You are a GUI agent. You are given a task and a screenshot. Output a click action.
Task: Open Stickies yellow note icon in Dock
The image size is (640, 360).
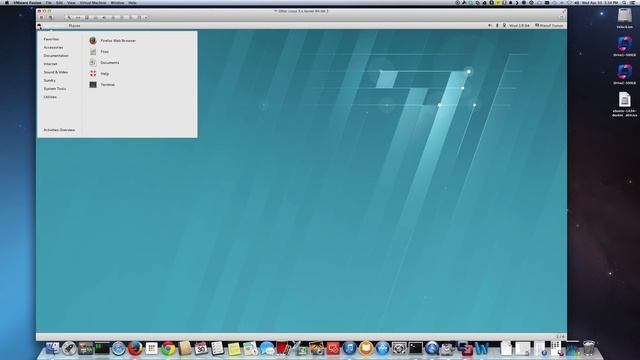234,348
